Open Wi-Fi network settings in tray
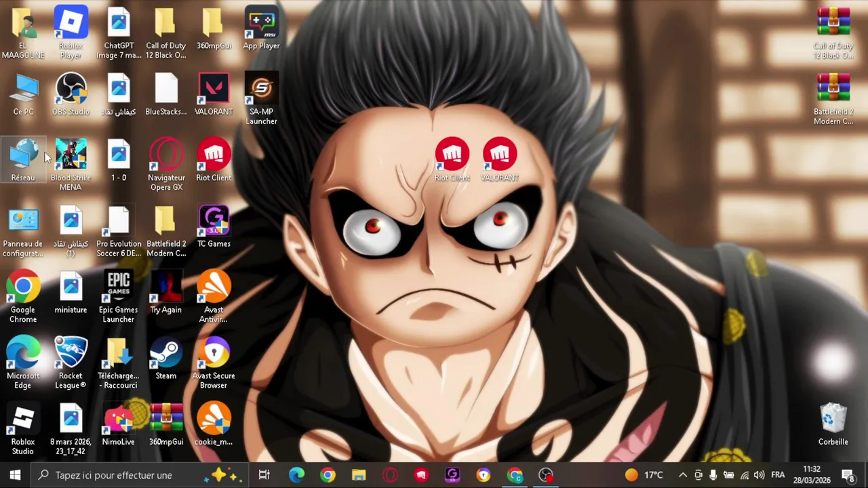 [745, 475]
